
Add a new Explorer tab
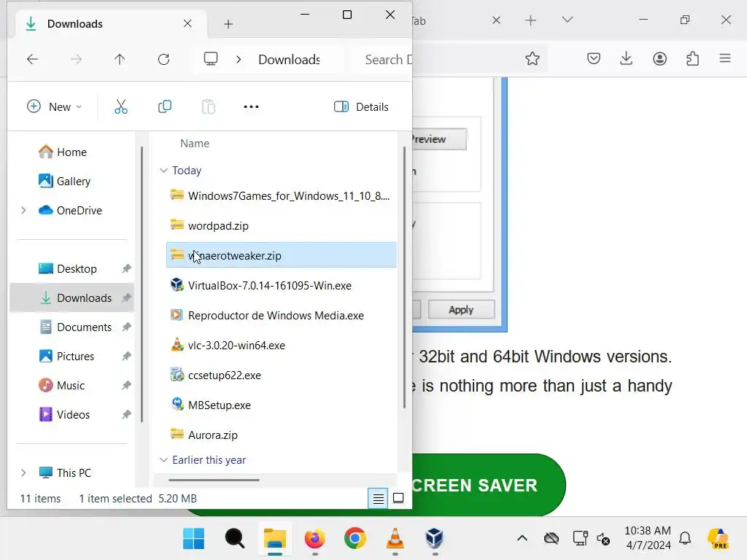(x=228, y=24)
